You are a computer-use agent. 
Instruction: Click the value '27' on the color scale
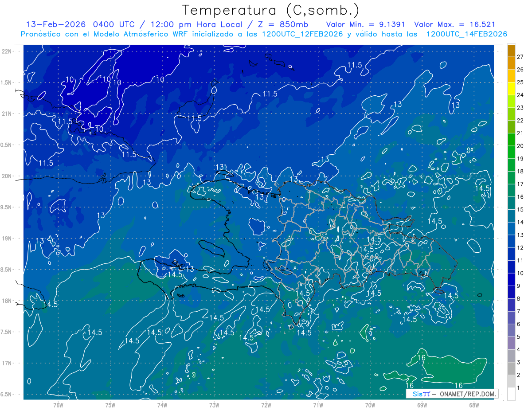coord(520,57)
